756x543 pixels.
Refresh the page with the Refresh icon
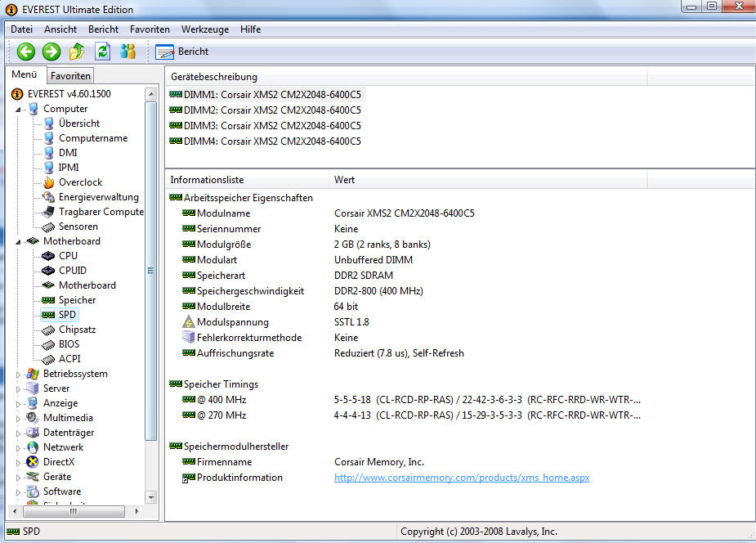click(x=102, y=52)
